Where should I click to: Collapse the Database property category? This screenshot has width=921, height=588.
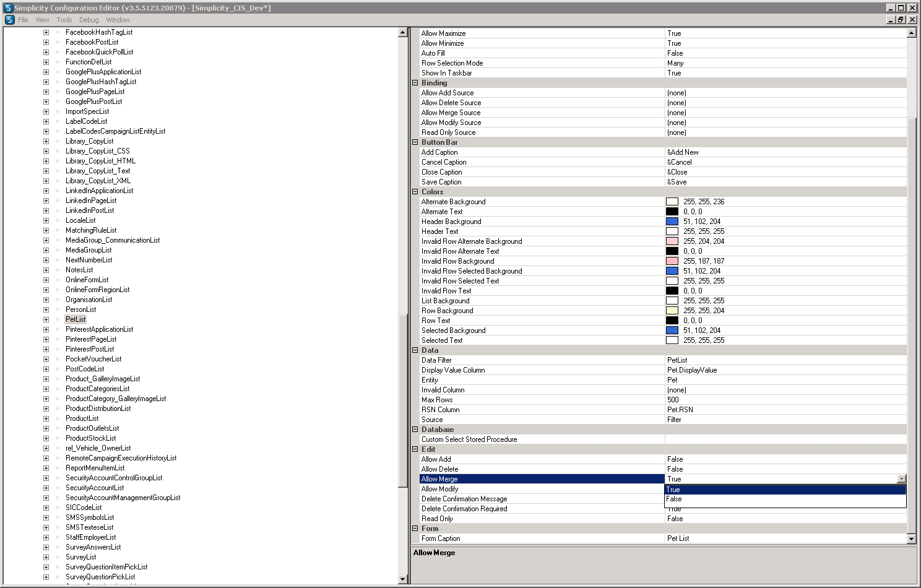(x=415, y=430)
